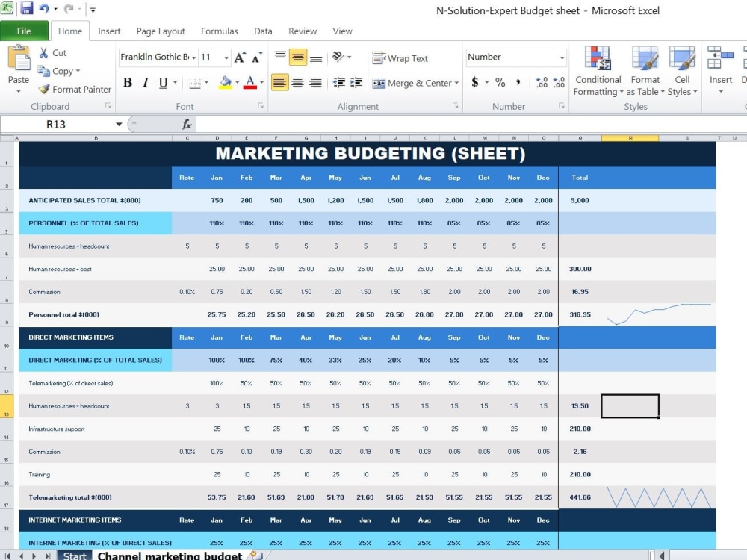This screenshot has width=747, height=560.
Task: Click the Copy icon
Action: click(44, 71)
